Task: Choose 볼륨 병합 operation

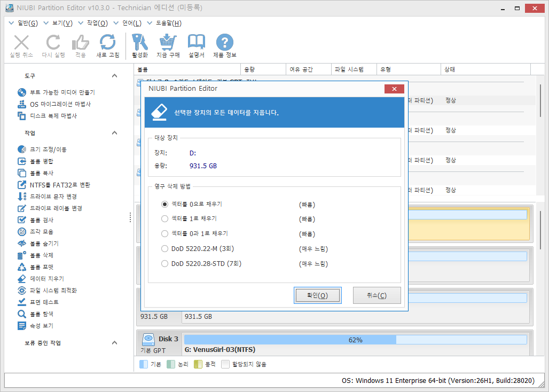Action: (x=35, y=161)
